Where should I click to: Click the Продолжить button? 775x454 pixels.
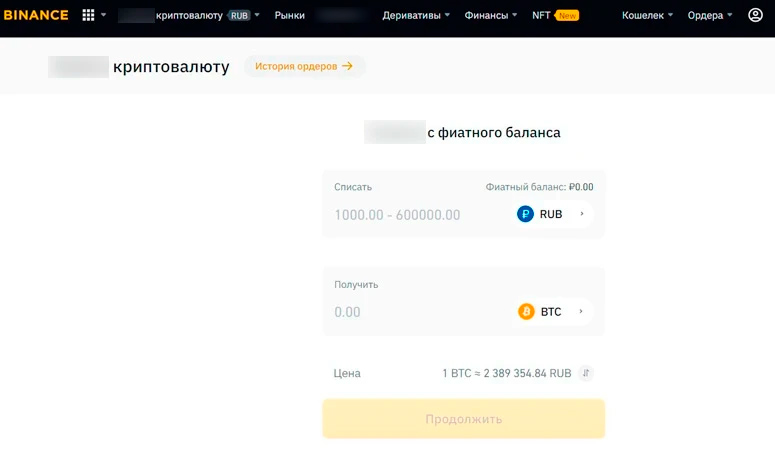[464, 419]
